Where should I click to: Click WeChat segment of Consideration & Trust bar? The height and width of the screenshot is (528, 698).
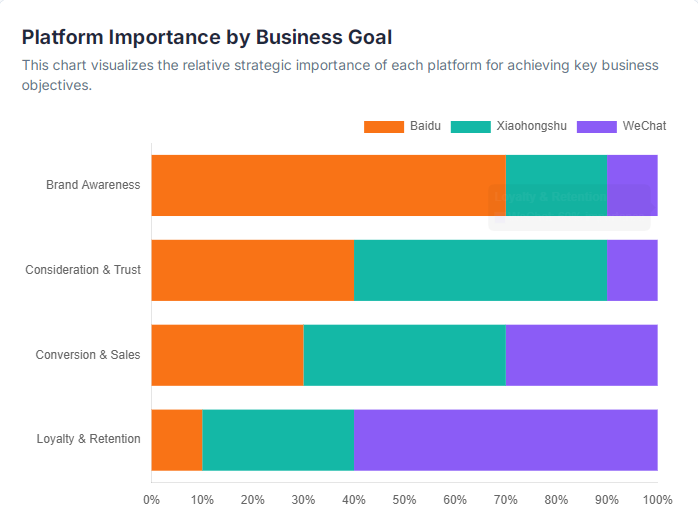(x=632, y=270)
